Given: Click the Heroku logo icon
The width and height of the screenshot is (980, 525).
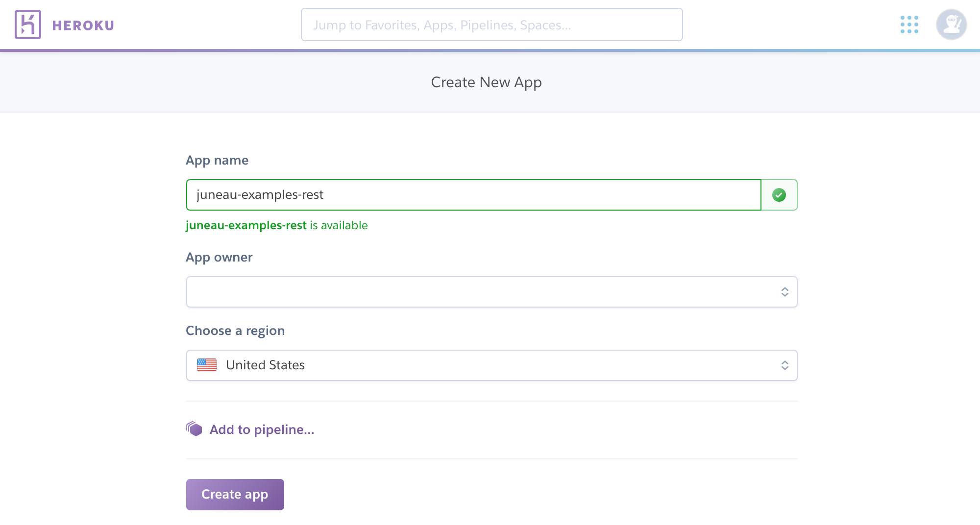Looking at the screenshot, I should pos(28,24).
